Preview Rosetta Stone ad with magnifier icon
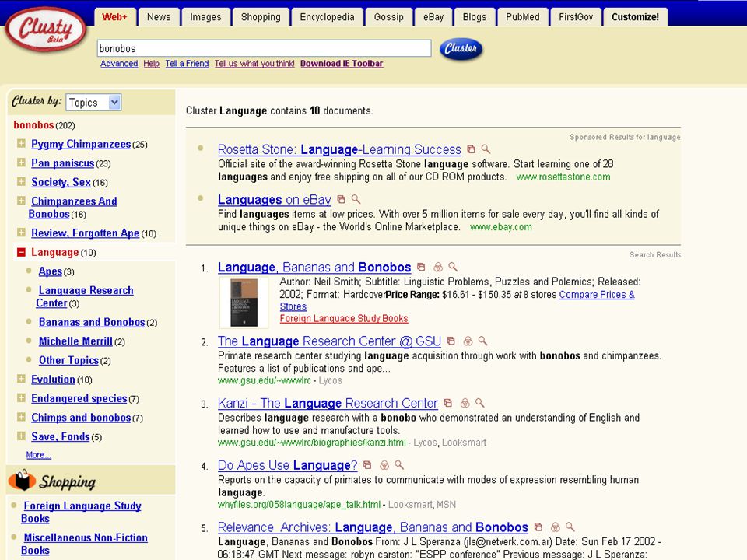 click(x=486, y=149)
